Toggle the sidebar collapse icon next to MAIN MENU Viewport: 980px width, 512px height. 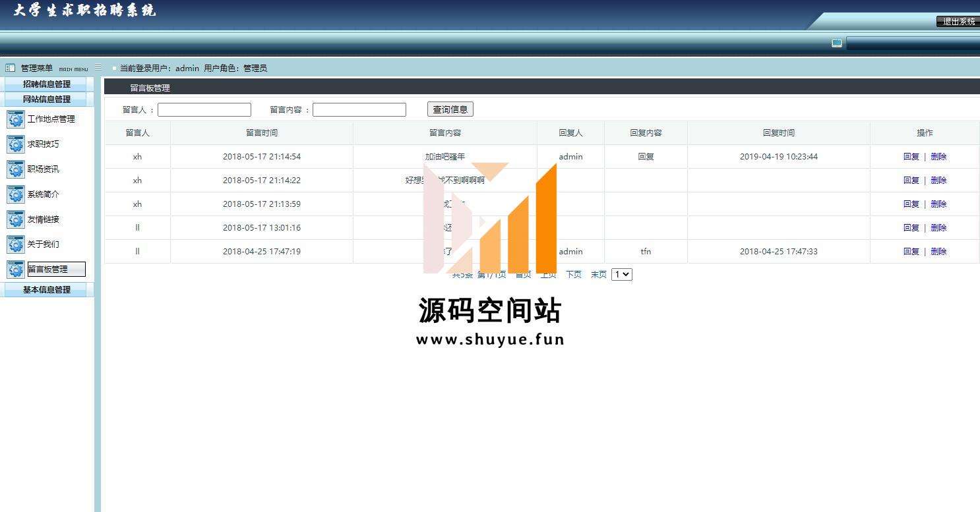(98, 67)
